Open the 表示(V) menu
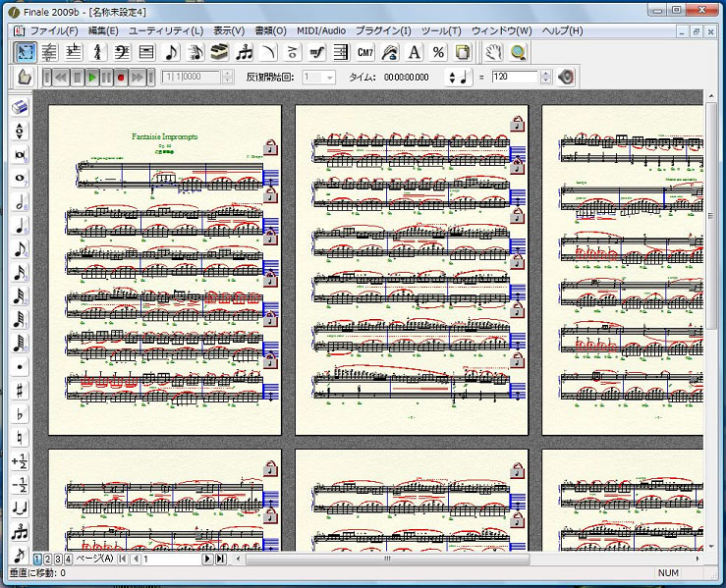The height and width of the screenshot is (588, 726). coord(229,31)
